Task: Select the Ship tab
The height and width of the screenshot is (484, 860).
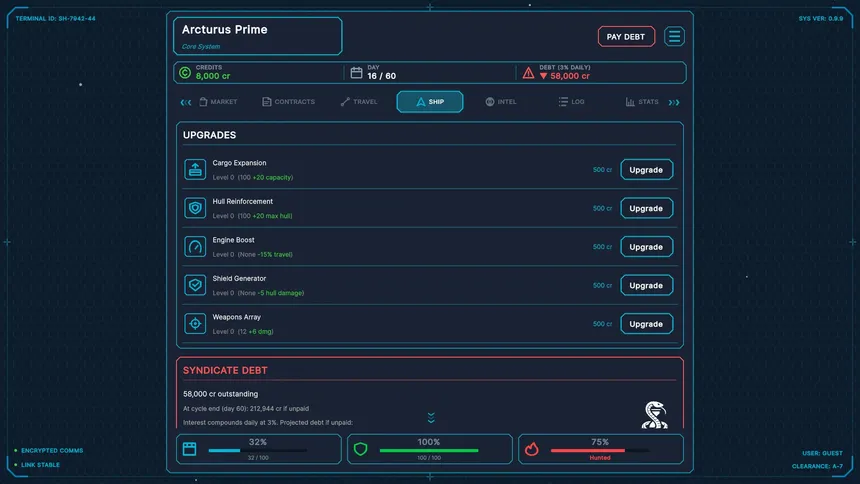Action: coord(429,102)
